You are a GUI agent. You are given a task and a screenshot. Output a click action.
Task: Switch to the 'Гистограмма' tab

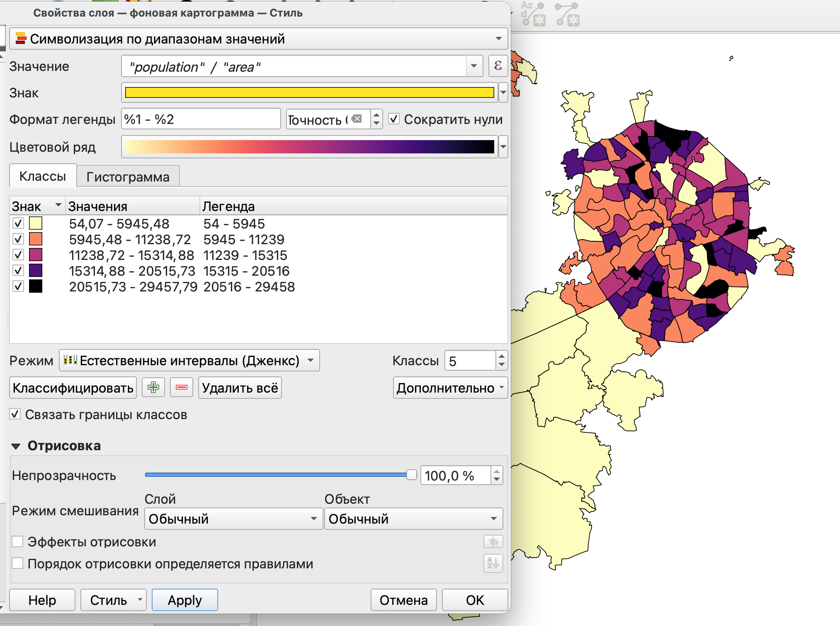[x=128, y=177]
